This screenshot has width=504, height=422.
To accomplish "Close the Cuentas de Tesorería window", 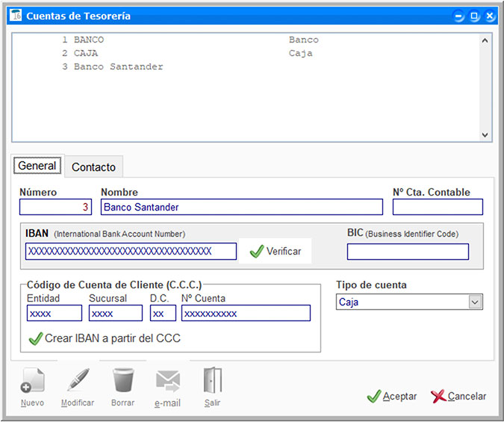I will click(490, 16).
